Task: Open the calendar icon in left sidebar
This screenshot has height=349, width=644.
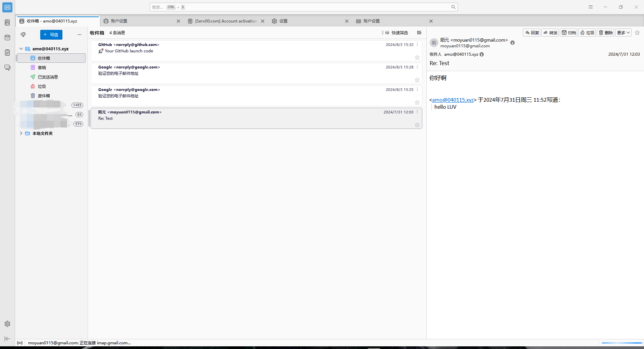Action: point(7,38)
